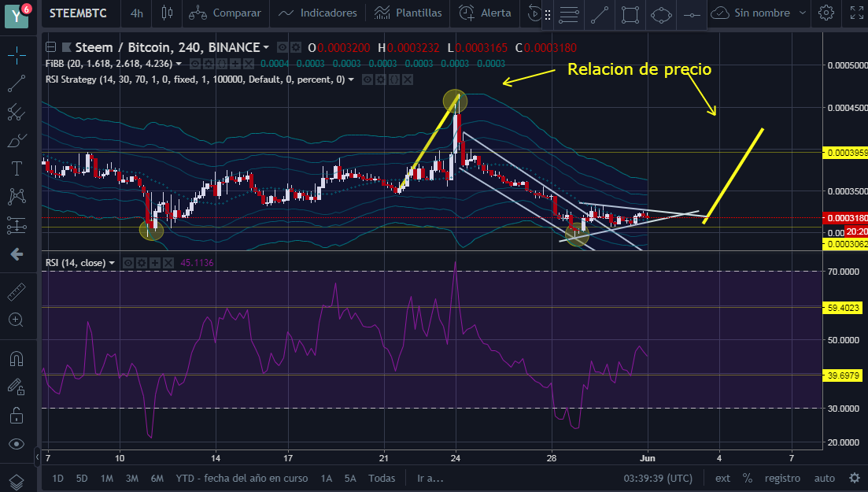868x492 pixels.
Task: Select YTD - fecha del año en curso
Action: coord(242,478)
